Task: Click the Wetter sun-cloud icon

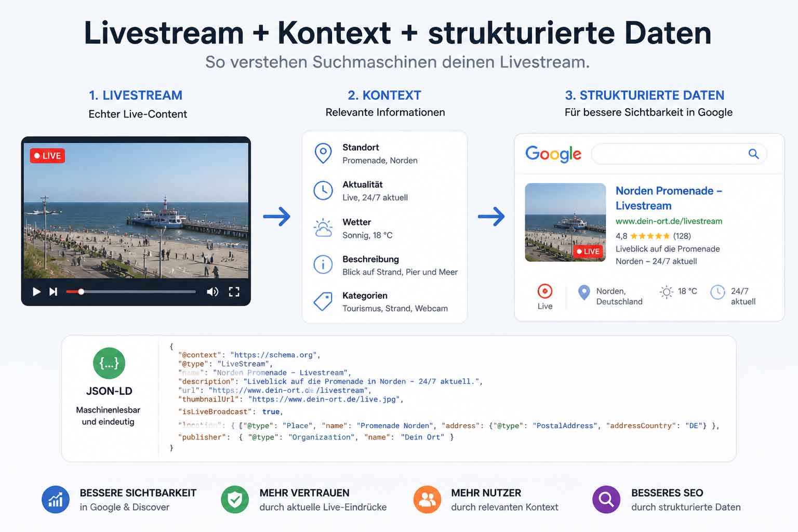Action: (x=323, y=228)
